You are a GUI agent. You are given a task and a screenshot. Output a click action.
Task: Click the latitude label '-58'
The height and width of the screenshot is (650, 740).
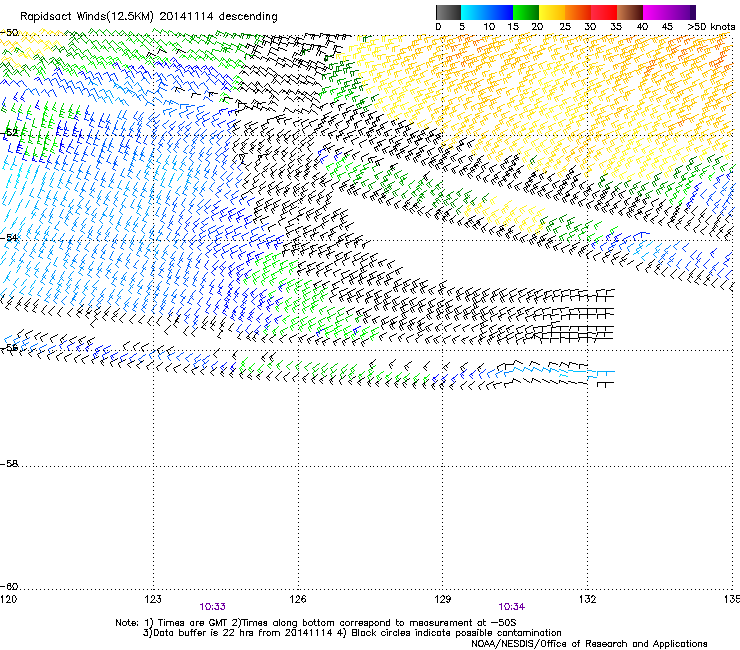(x=9, y=464)
